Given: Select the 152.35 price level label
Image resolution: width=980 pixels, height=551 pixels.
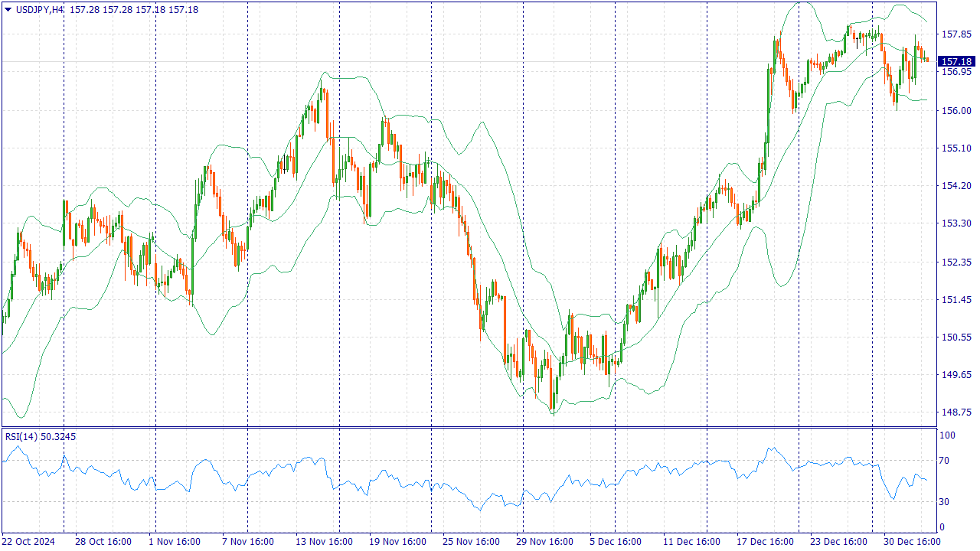Looking at the screenshot, I should coord(956,262).
